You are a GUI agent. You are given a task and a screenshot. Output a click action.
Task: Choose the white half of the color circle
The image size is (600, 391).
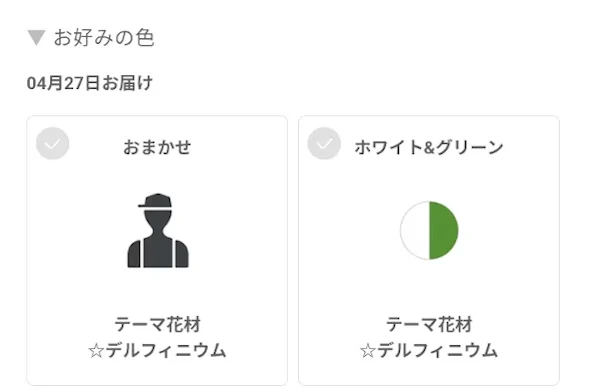415,230
